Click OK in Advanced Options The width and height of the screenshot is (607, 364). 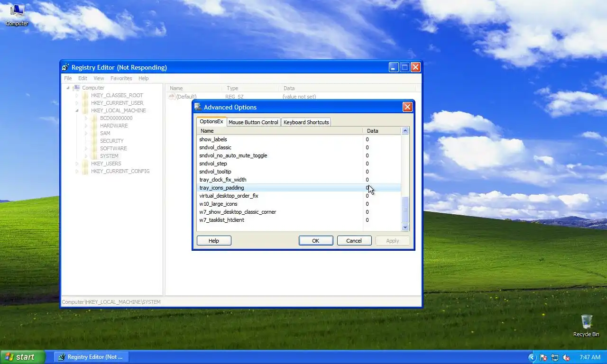(316, 241)
